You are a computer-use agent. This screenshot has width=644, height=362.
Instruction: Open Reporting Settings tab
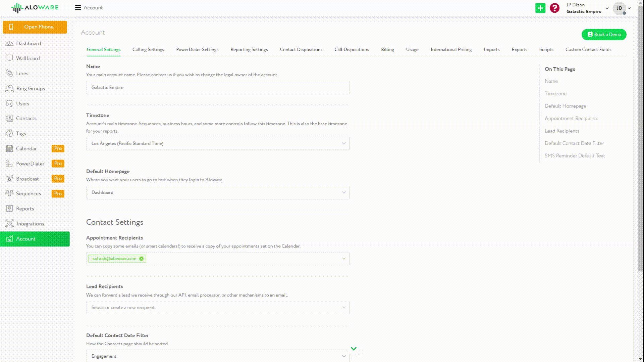249,50
